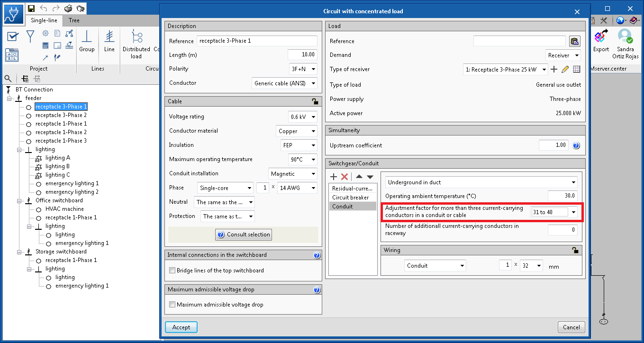Click the pencil edit receiver icon

[565, 70]
